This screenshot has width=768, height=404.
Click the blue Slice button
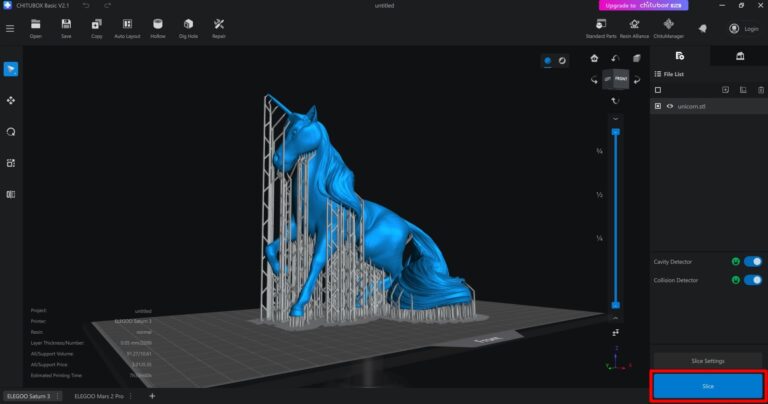707,385
